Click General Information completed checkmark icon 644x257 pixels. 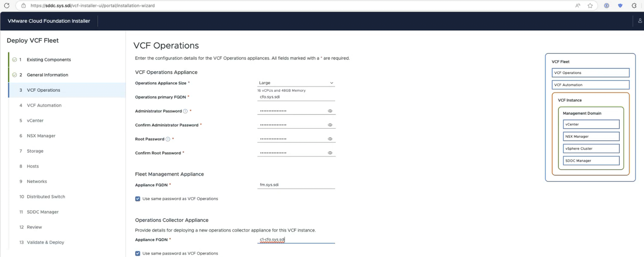click(x=14, y=75)
